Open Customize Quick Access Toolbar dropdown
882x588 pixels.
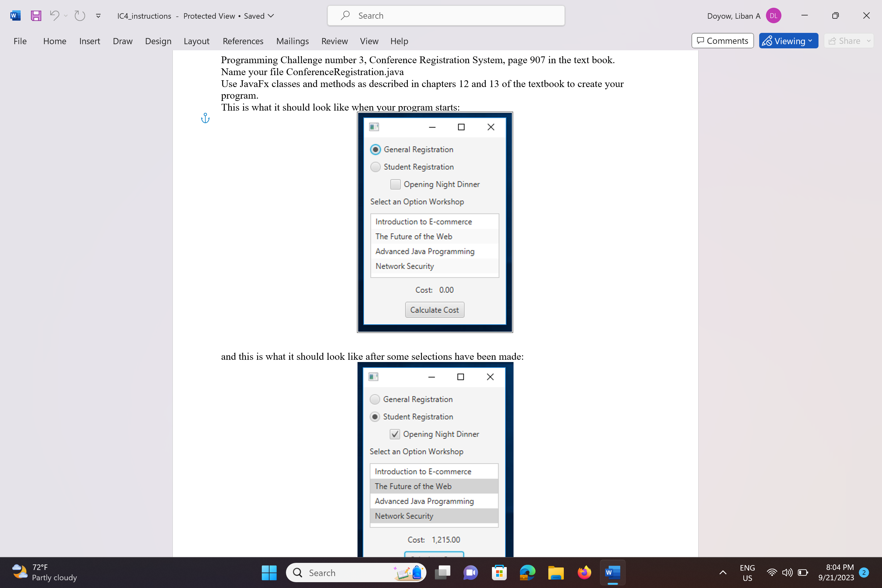(x=98, y=16)
